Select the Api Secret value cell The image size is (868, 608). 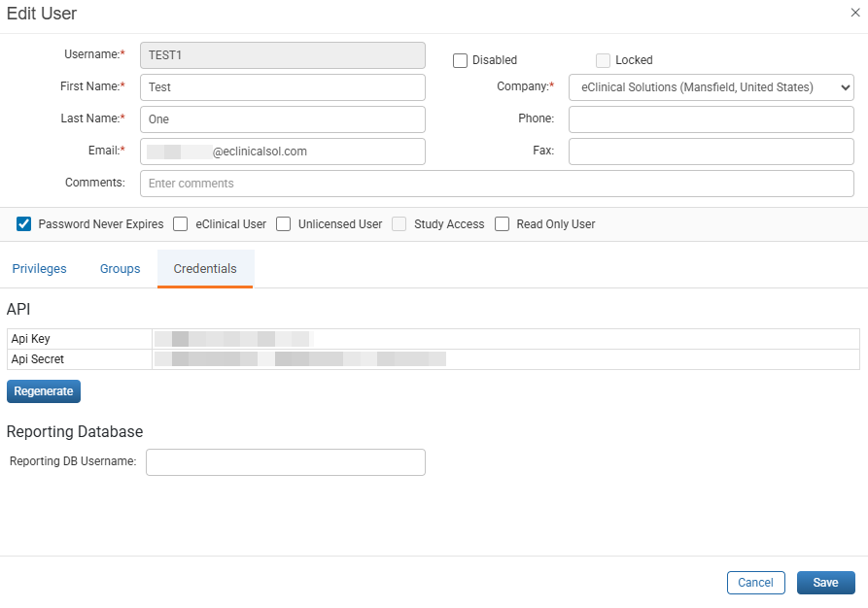(x=506, y=359)
